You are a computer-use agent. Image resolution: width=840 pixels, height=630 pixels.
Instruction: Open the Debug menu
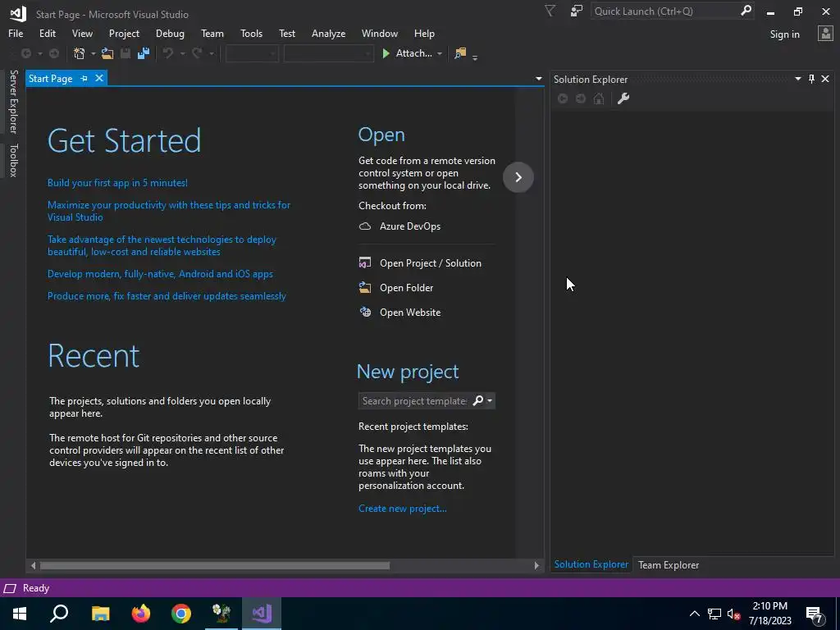[x=170, y=33]
